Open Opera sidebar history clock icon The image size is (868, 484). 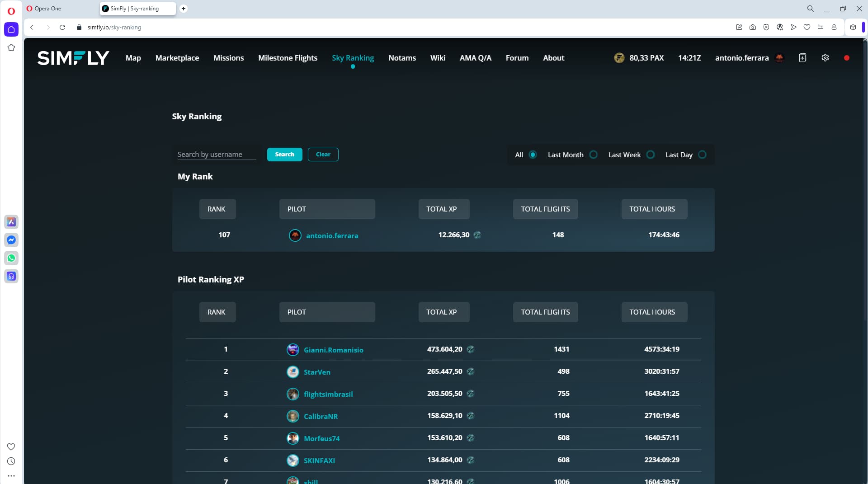pyautogui.click(x=11, y=461)
